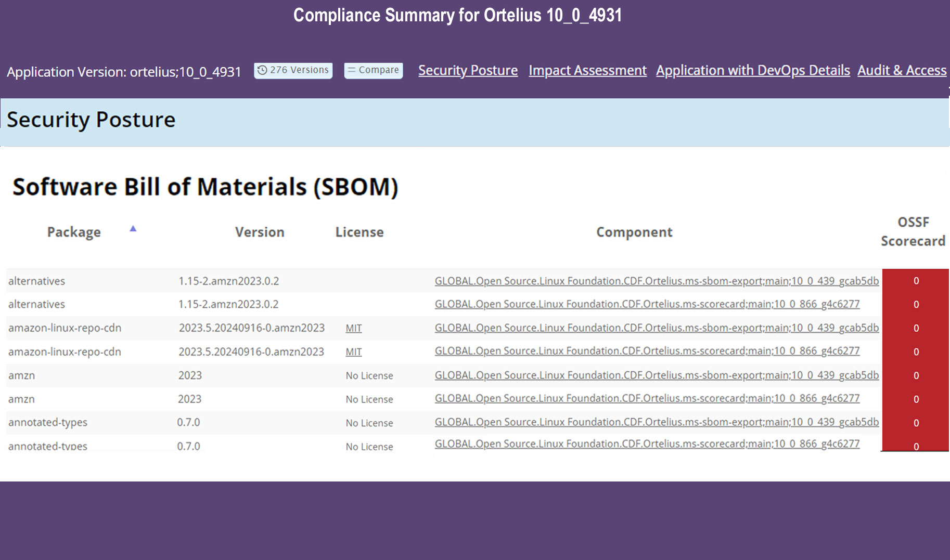Viewport: 950px width, 560px height.
Task: Click the Component column header
Action: [634, 232]
